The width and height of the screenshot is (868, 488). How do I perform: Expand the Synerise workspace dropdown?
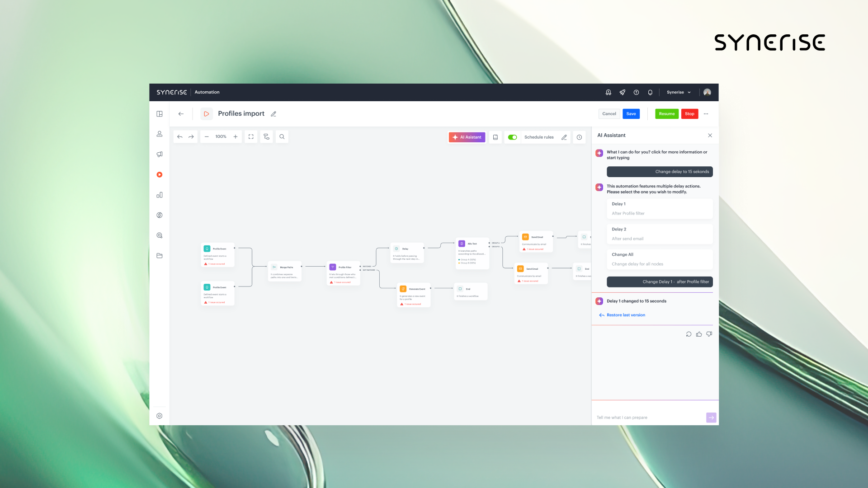pyautogui.click(x=679, y=93)
